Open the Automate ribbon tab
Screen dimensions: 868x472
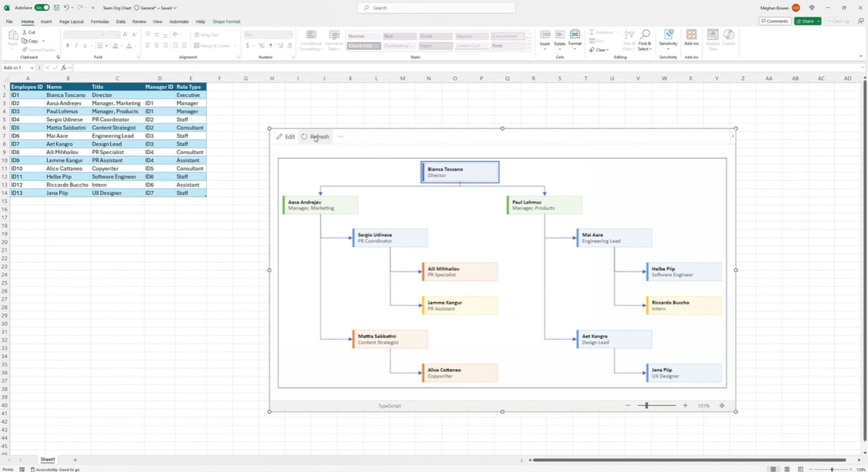click(178, 21)
